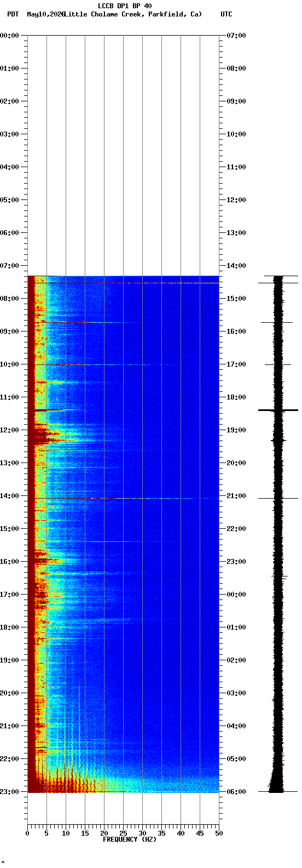Click the 'UTC' timezone header label
The height and width of the screenshot is (868, 302).
pyautogui.click(x=226, y=14)
